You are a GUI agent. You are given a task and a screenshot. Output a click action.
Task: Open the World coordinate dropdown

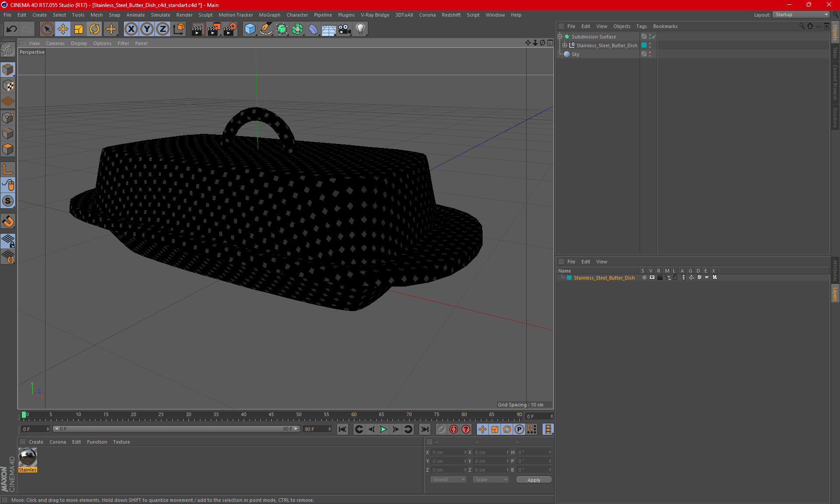click(x=449, y=479)
